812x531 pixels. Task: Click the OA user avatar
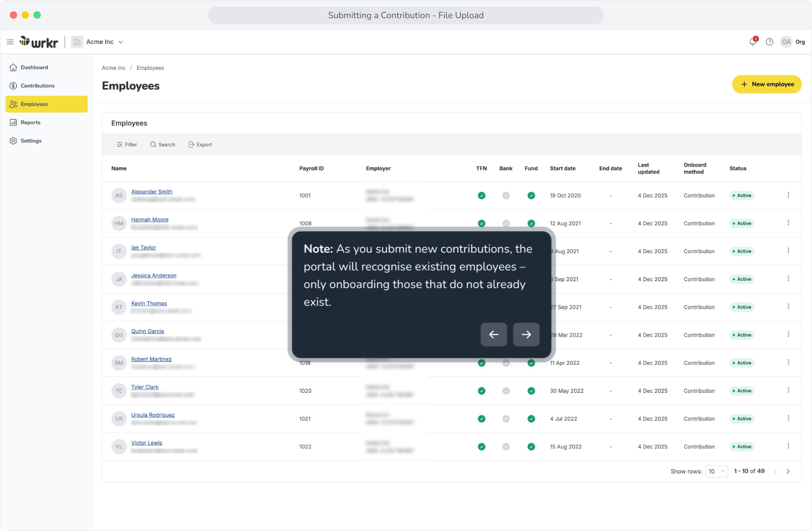786,42
